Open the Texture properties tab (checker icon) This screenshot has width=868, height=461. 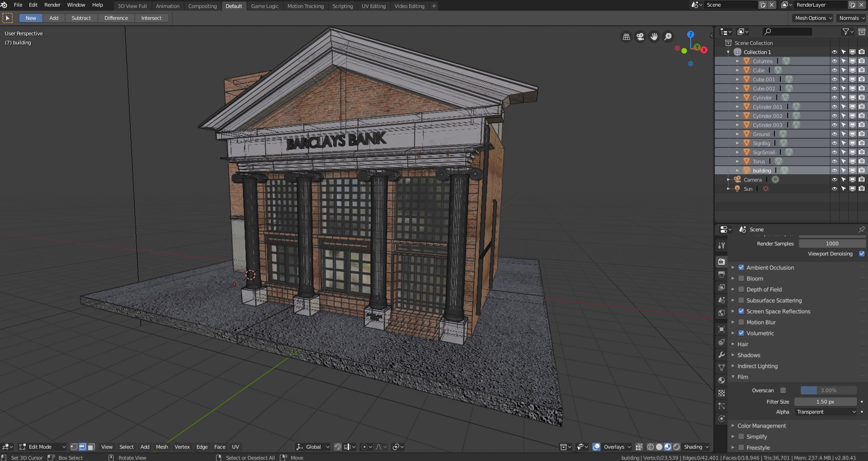722,393
